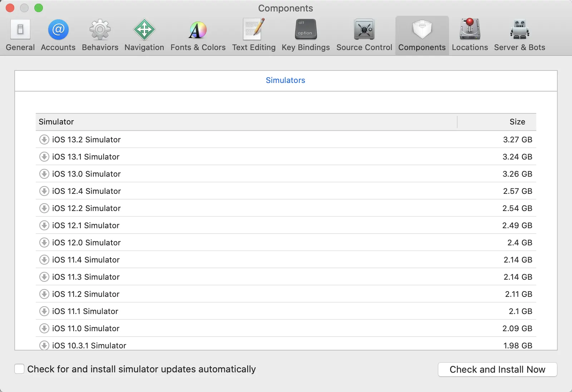Download the iOS 12.1 Simulator
572x392 pixels.
click(x=44, y=225)
